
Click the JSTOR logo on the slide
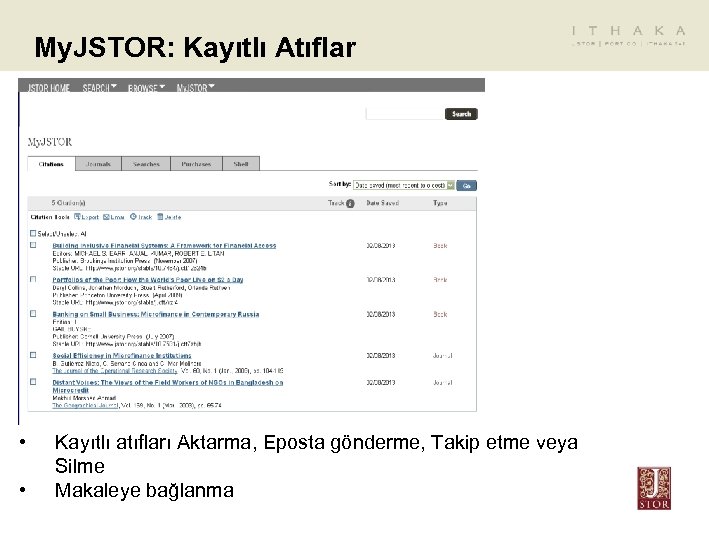tap(654, 488)
